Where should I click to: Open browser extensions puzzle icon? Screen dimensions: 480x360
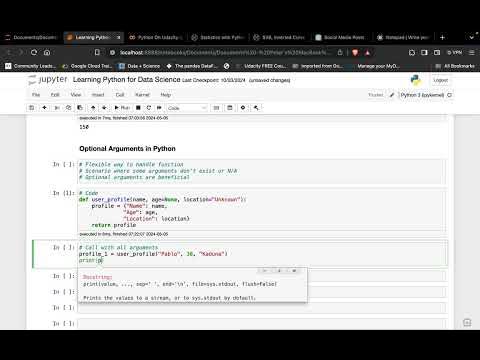(x=412, y=52)
